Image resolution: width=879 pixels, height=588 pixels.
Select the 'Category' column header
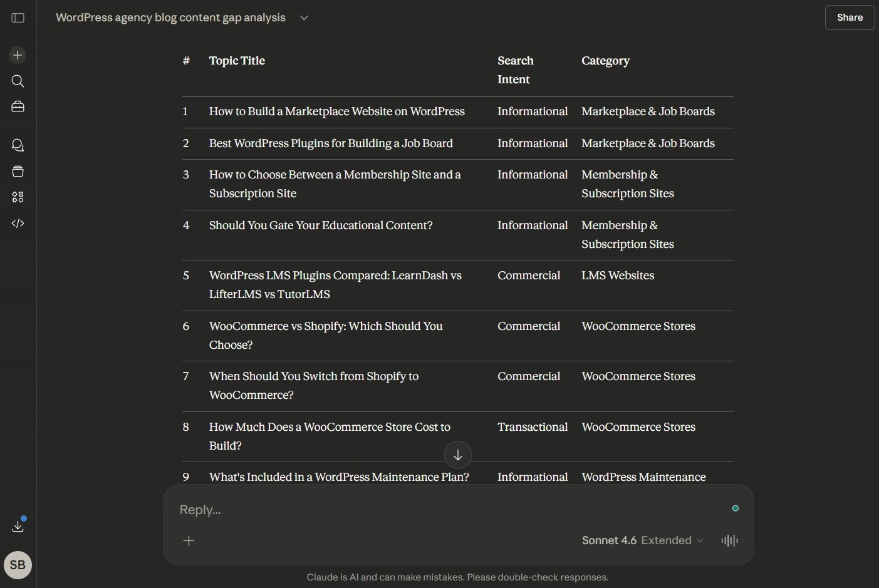(x=605, y=61)
